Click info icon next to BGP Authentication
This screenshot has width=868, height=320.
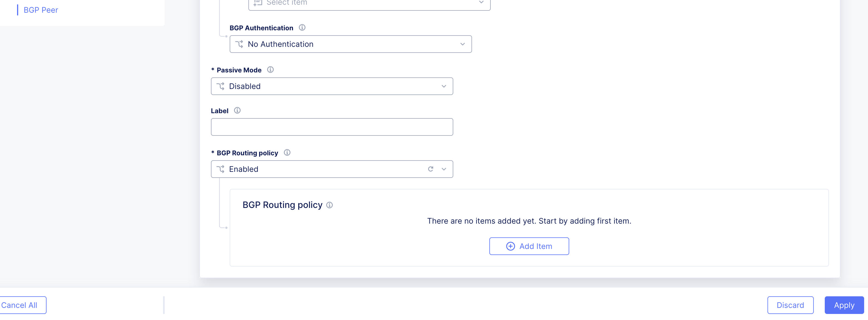coord(302,28)
